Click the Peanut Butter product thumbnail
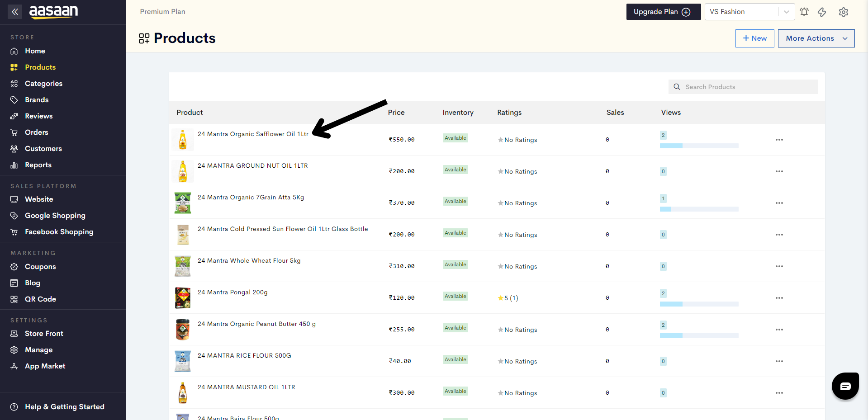Viewport: 868px width, 420px height. (183, 330)
